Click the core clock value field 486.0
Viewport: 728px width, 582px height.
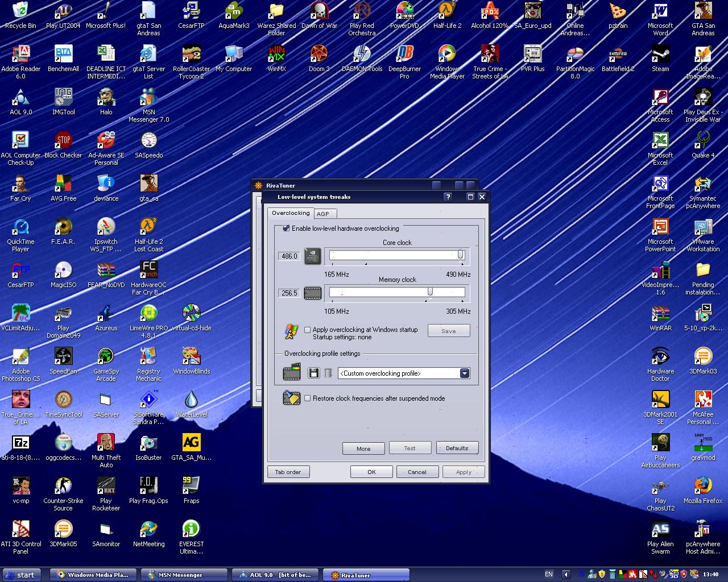(289, 256)
